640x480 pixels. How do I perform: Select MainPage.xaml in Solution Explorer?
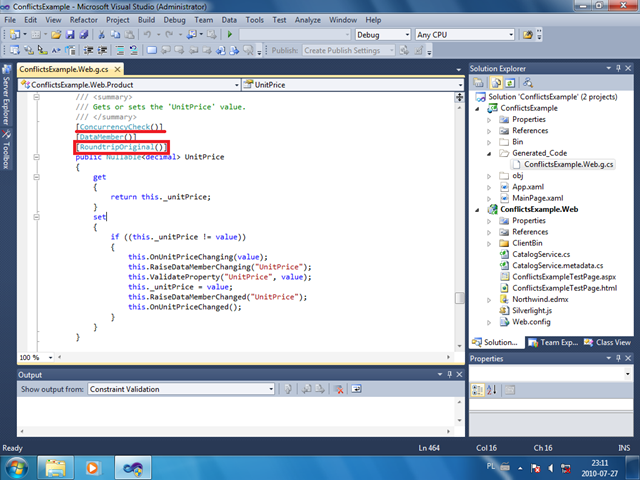pyautogui.click(x=538, y=198)
